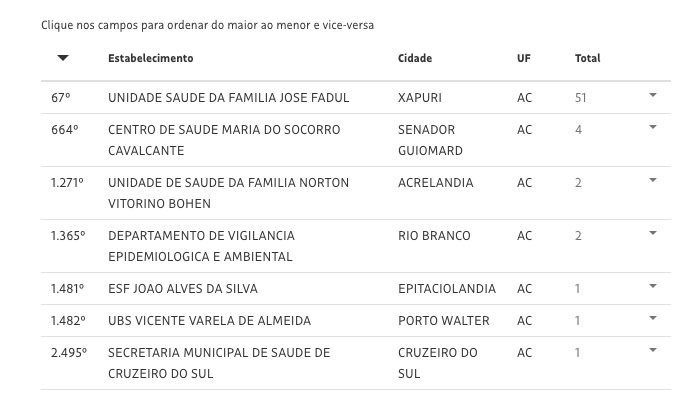Click the ACRELANDIA city cell
697x401 pixels.
click(x=436, y=183)
